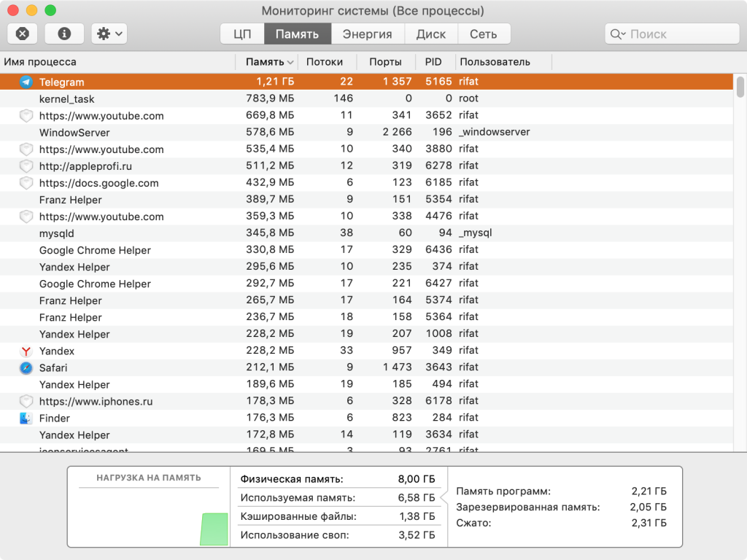Switch to the Сеть tab
Viewport: 747px width, 560px height.
pyautogui.click(x=484, y=34)
